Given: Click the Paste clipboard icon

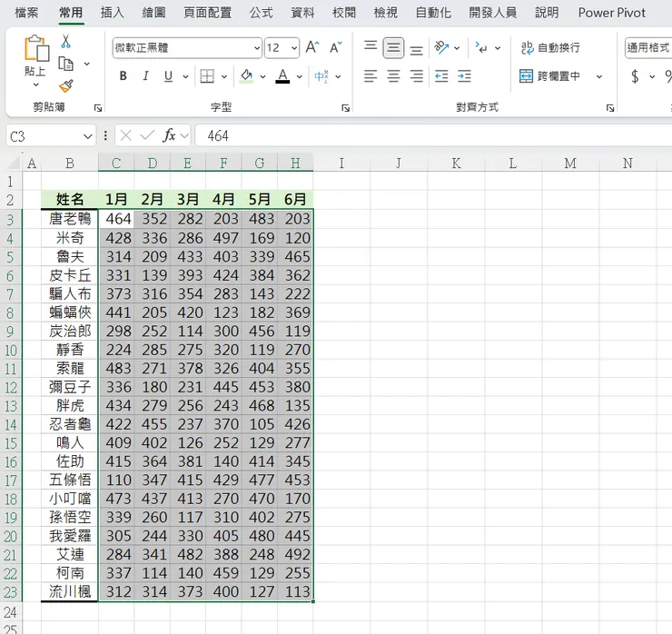Looking at the screenshot, I should click(36, 48).
